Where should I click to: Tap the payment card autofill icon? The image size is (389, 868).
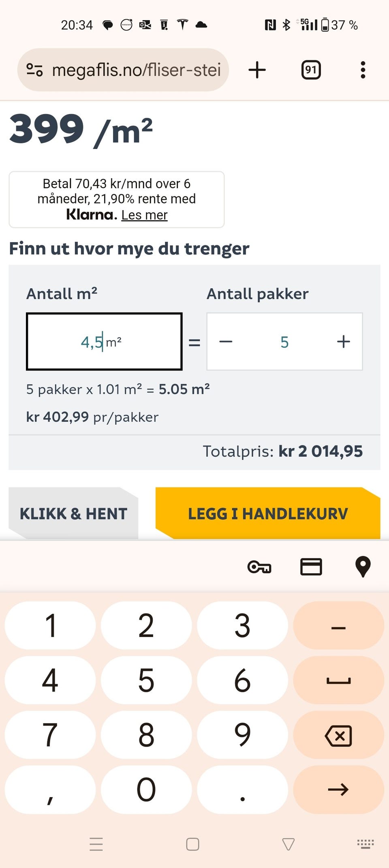(311, 567)
